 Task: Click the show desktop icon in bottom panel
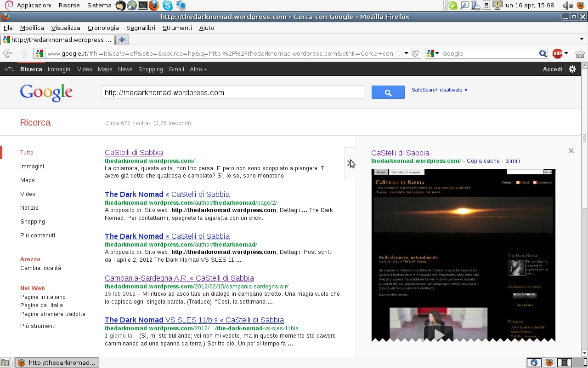point(5,362)
